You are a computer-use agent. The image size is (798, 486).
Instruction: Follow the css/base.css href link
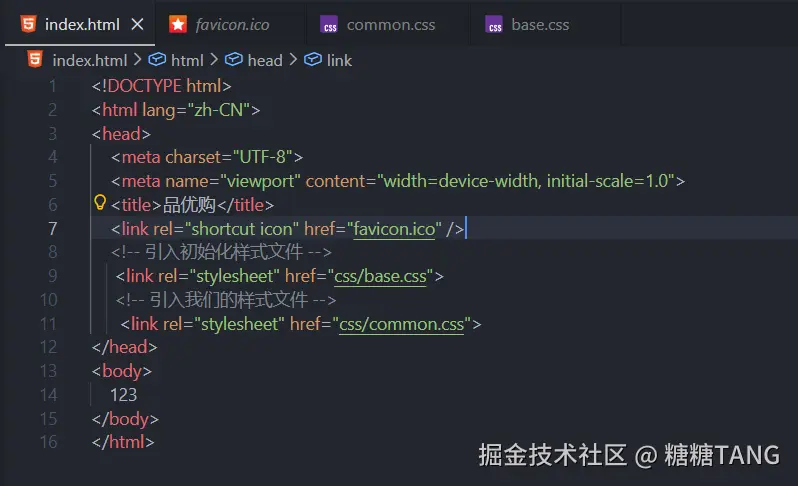coord(381,276)
